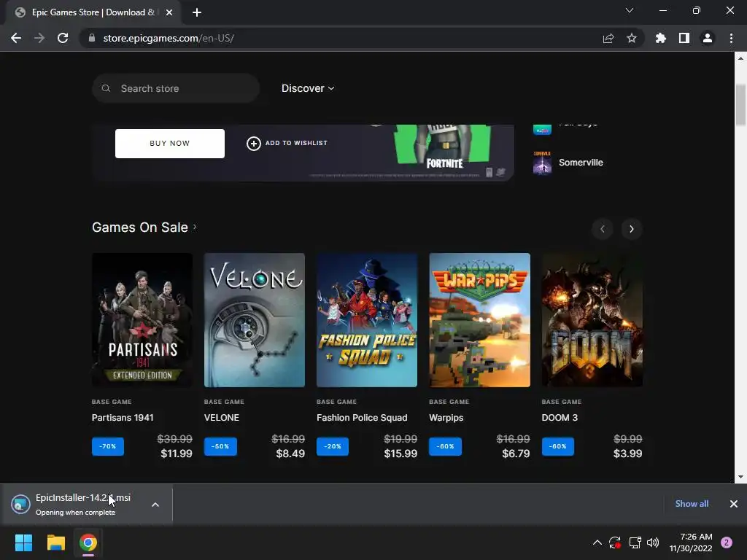
Task: Click the $15.99 sale price
Action: coord(400,454)
